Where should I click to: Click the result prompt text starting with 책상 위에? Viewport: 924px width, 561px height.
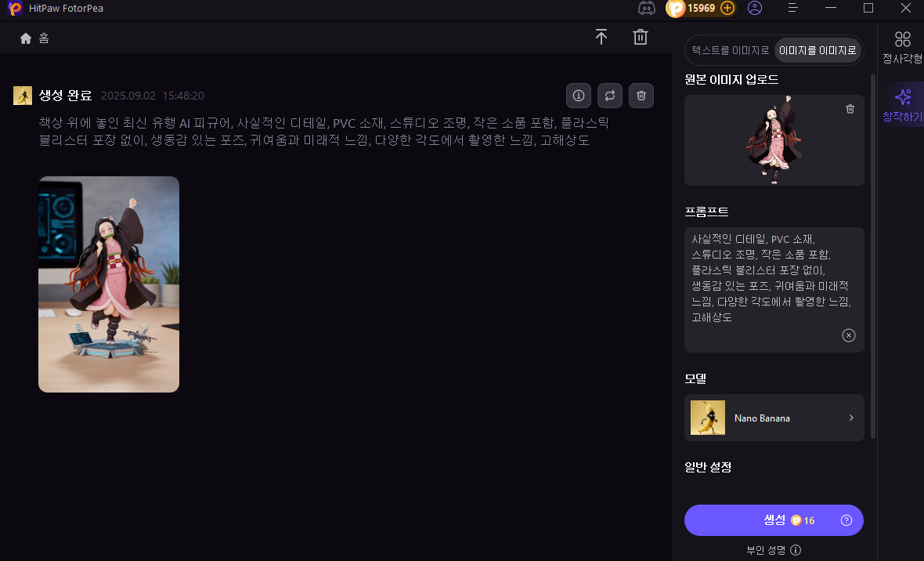[324, 132]
